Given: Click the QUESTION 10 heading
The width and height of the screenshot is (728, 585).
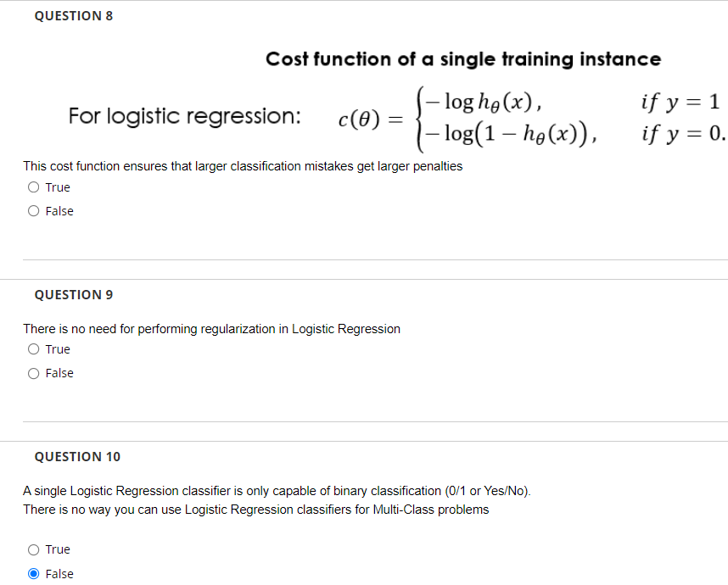Looking at the screenshot, I should pyautogui.click(x=77, y=456).
